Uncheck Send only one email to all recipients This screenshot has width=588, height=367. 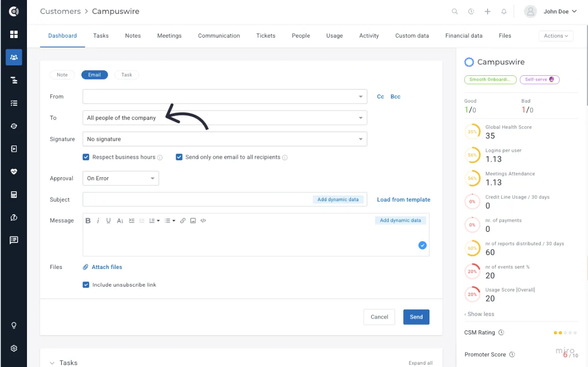(179, 157)
